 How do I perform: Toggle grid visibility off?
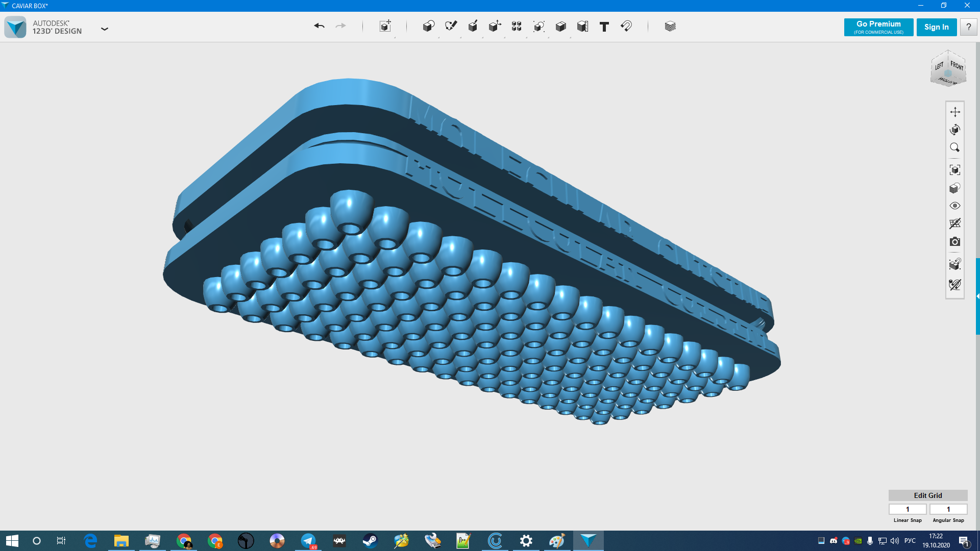click(955, 223)
